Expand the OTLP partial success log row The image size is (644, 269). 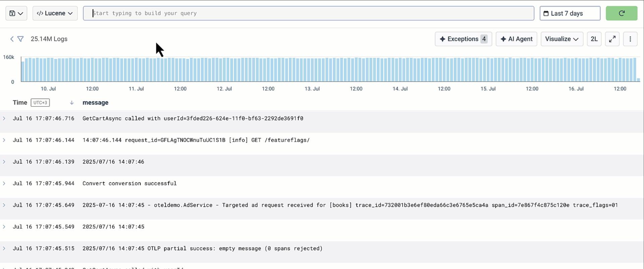pyautogui.click(x=4, y=248)
